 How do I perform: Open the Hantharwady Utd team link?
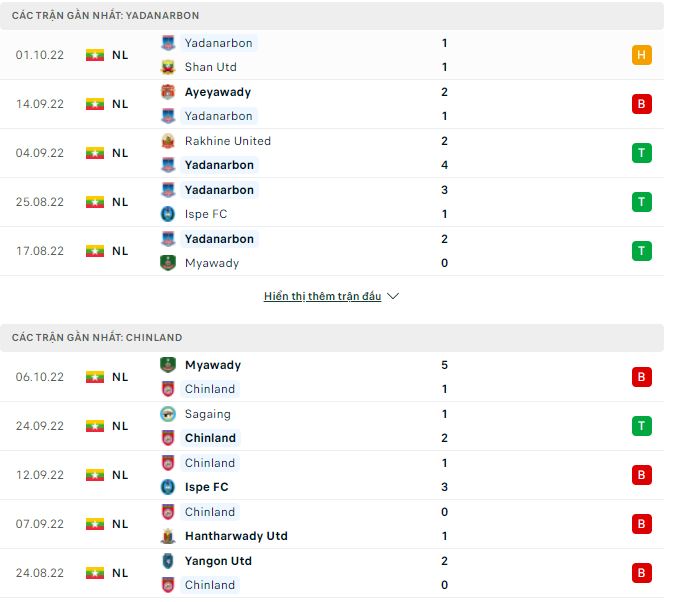point(236,536)
